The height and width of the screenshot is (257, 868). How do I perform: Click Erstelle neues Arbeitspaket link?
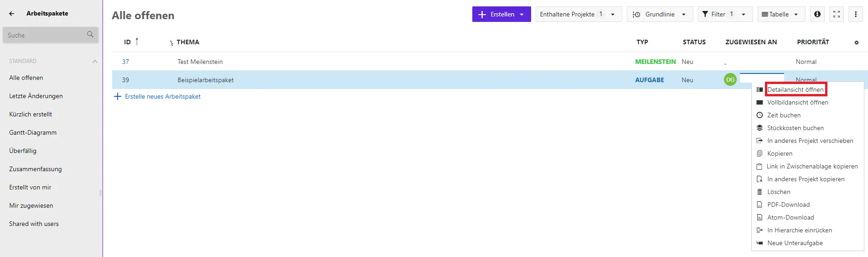pyautogui.click(x=162, y=96)
